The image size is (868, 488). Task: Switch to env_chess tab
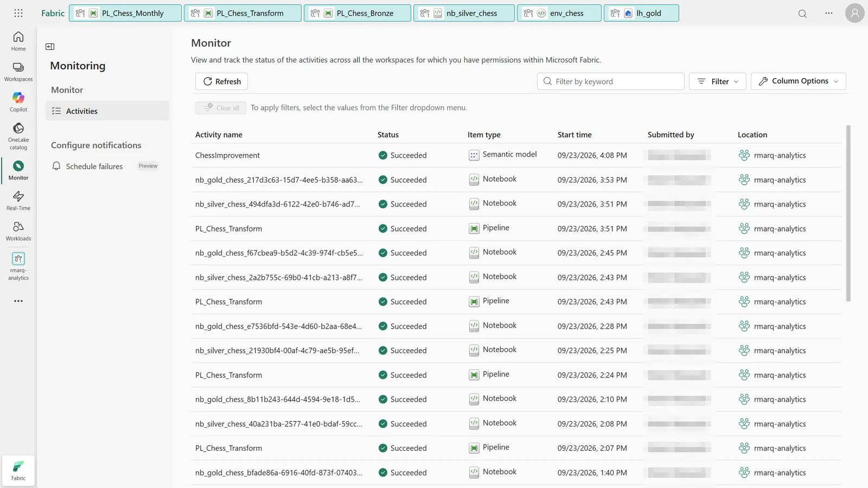[559, 13]
